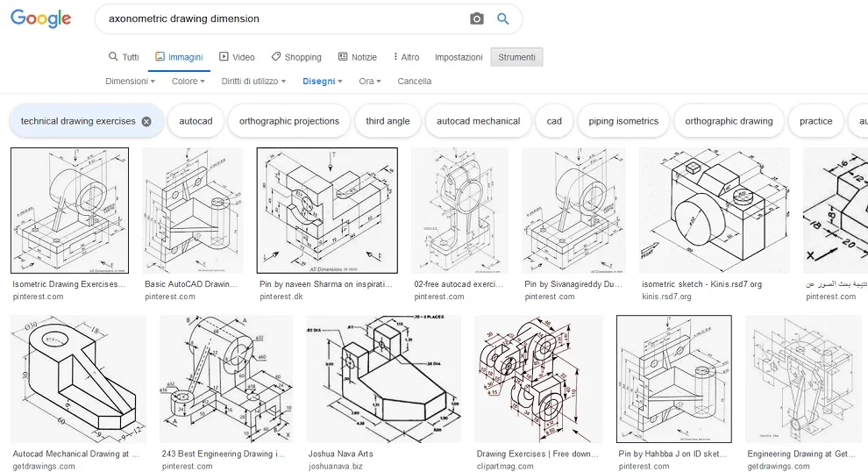Toggle the Strumenti tools button
The image size is (868, 472).
[516, 57]
